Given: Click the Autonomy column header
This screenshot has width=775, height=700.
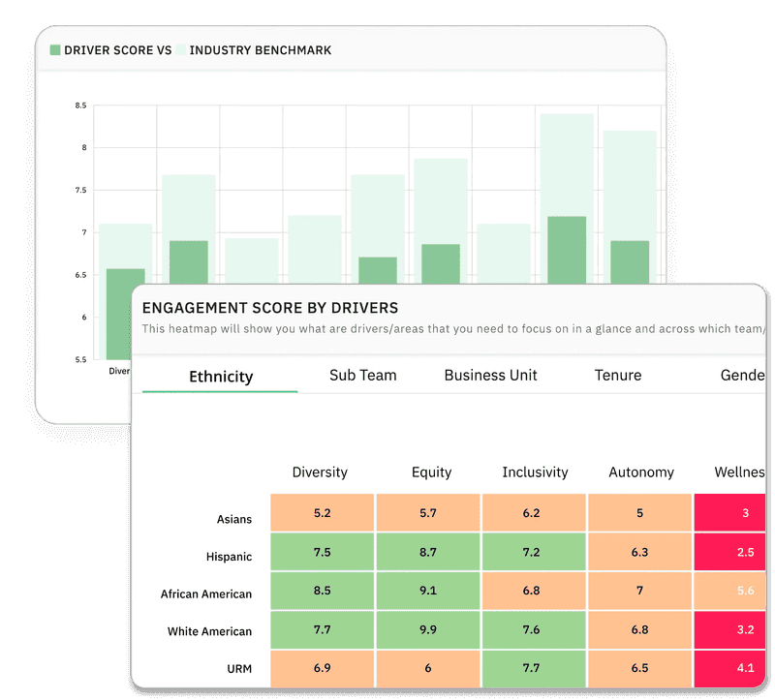Looking at the screenshot, I should tap(641, 472).
